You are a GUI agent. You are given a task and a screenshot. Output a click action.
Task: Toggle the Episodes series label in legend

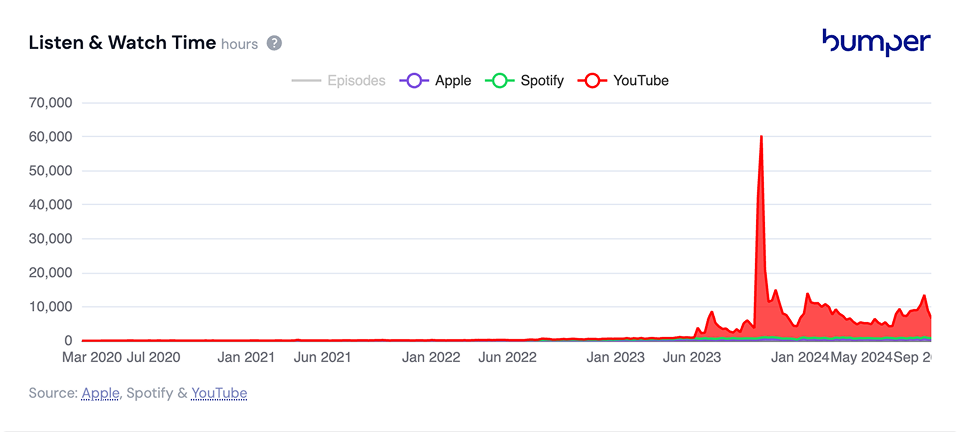click(x=356, y=80)
